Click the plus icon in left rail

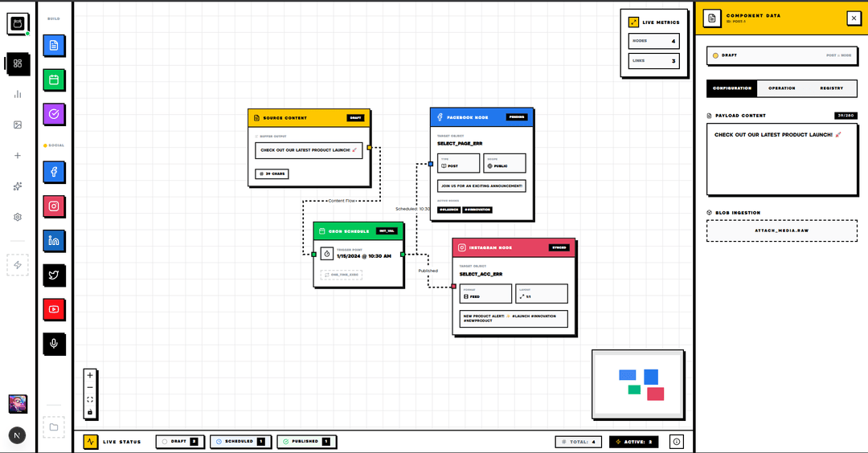[18, 156]
